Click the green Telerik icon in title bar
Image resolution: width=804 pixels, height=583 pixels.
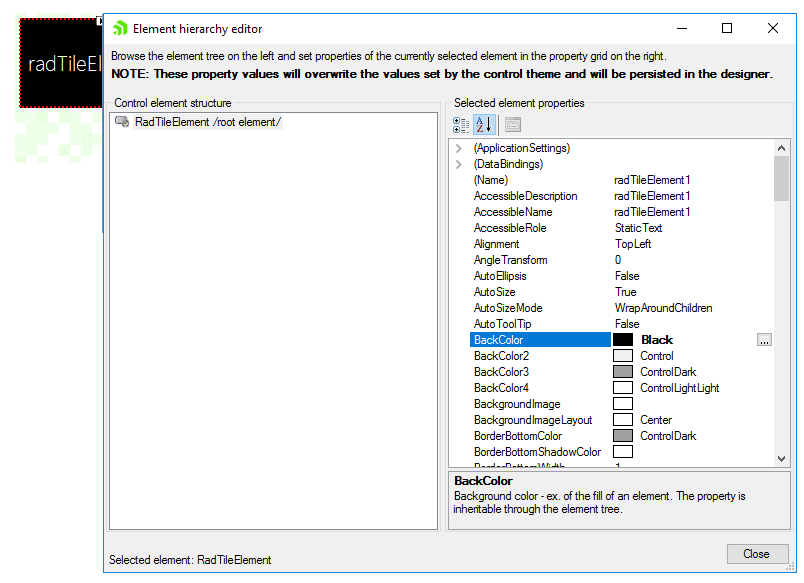[x=119, y=28]
